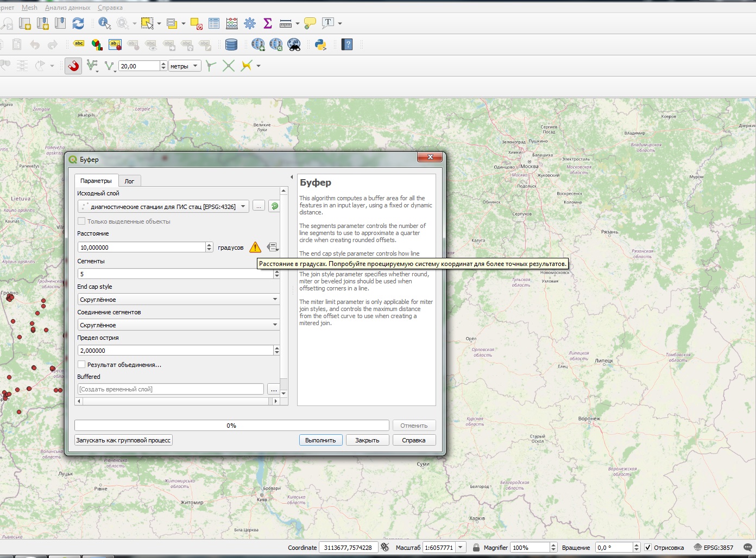The width and height of the screenshot is (756, 558).
Task: Expand the 'Исходный слой' layer combo box
Action: pyautogui.click(x=163, y=206)
